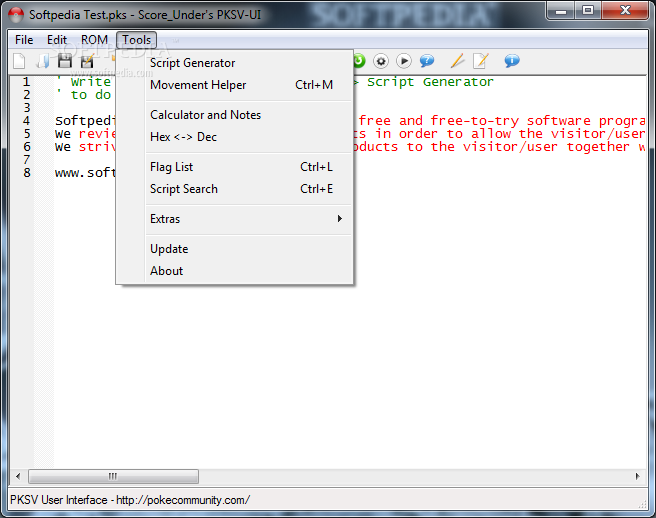
Task: Click the gear settings toolbar icon
Action: point(381,61)
